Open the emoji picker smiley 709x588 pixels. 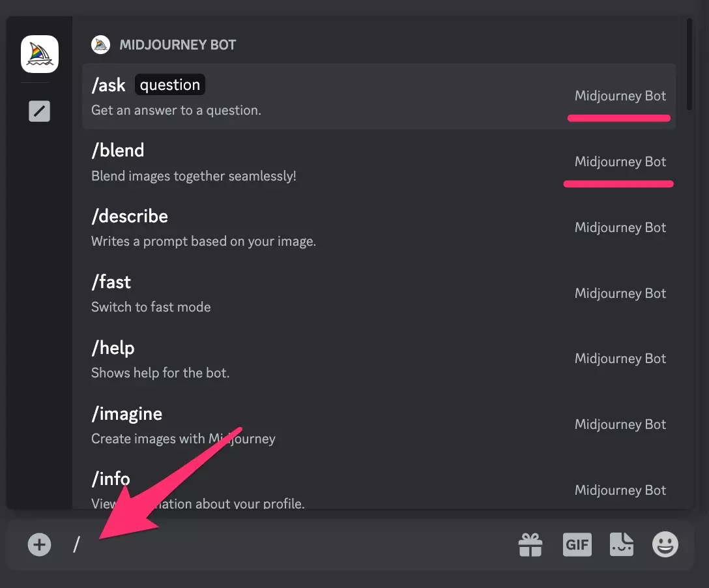pyautogui.click(x=665, y=544)
